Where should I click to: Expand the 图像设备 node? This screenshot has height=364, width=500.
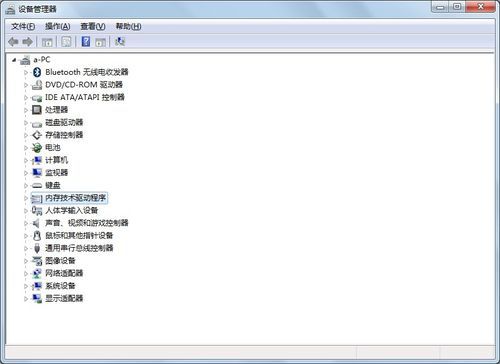tap(26, 261)
